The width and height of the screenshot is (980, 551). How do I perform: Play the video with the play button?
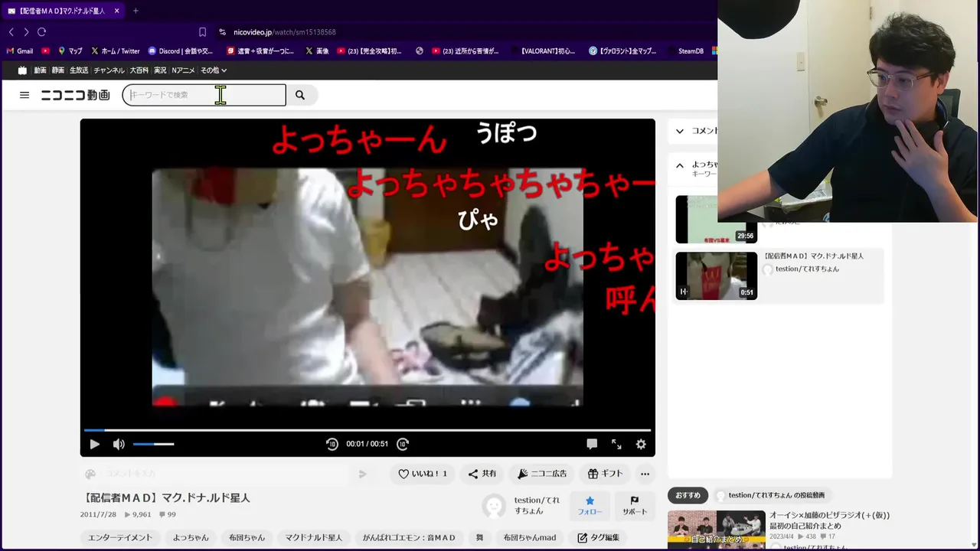(94, 444)
